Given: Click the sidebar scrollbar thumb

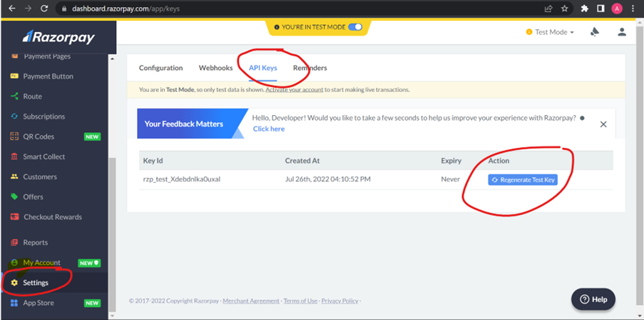Looking at the screenshot, I should coord(112,234).
